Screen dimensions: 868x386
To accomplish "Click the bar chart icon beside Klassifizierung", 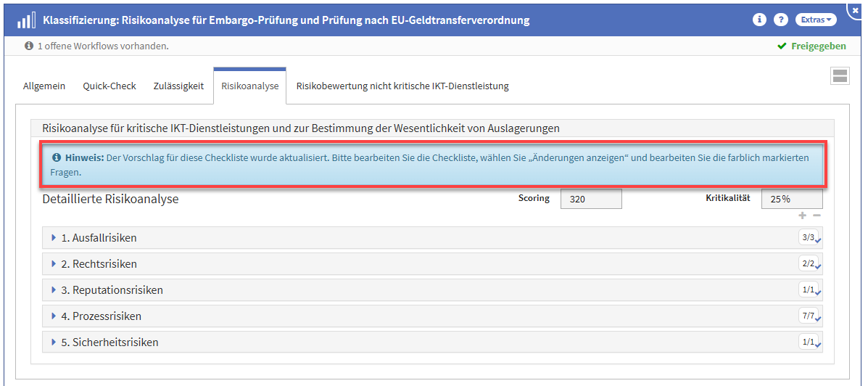I will click(x=27, y=20).
